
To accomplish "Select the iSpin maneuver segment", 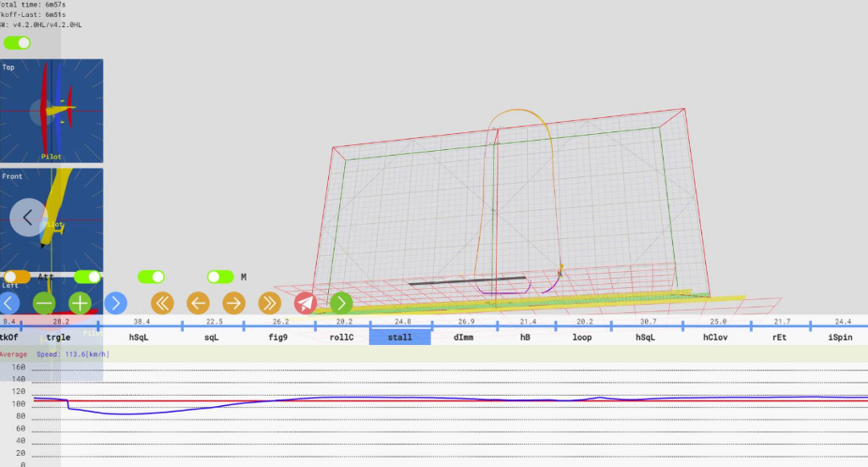I will (840, 337).
